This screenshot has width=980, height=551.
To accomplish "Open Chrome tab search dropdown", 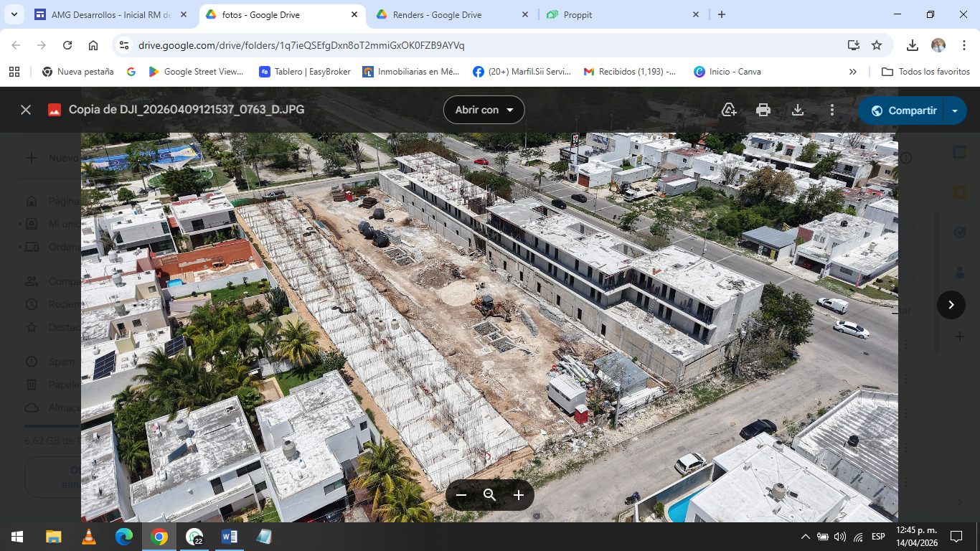I will 14,14.
